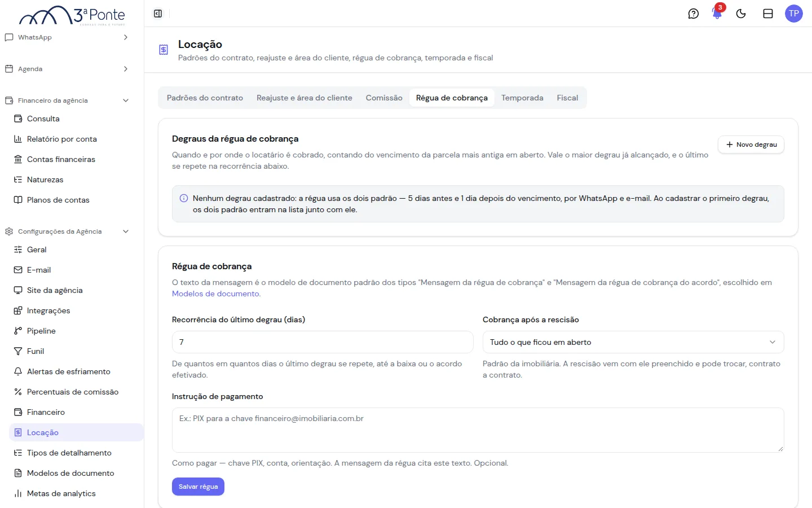The height and width of the screenshot is (508, 812).
Task: Open Percentuais de comissão
Action: pos(77,392)
